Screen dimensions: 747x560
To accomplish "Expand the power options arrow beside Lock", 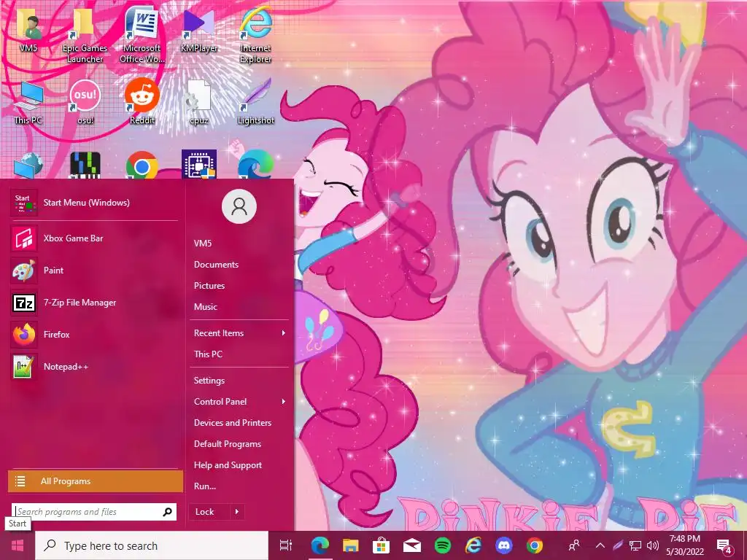I will coord(237,512).
